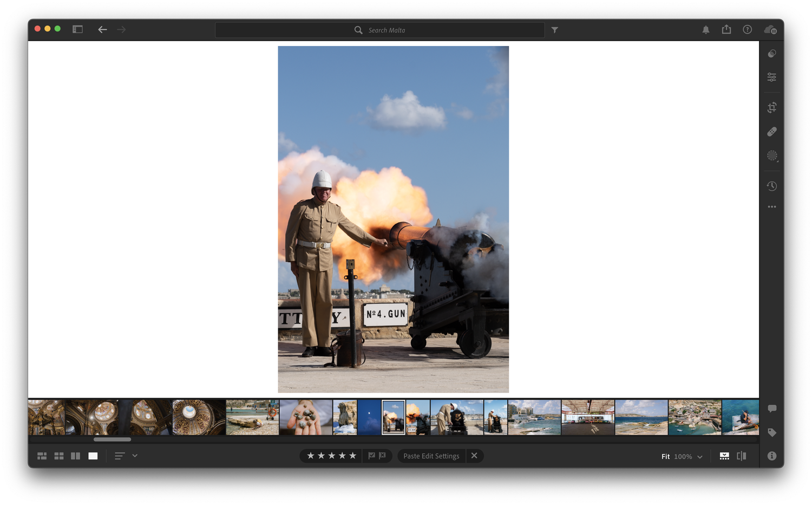Open the Help question mark icon
812x505 pixels.
[x=747, y=30]
